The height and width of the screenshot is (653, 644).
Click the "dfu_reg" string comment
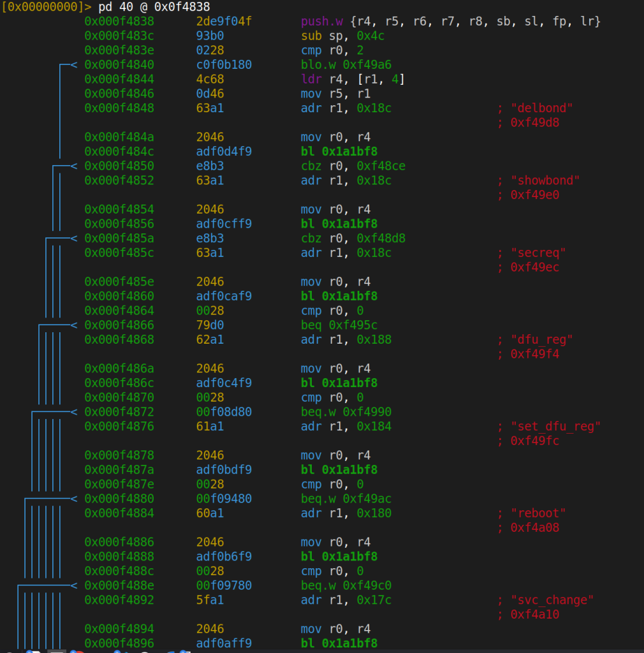(541, 340)
